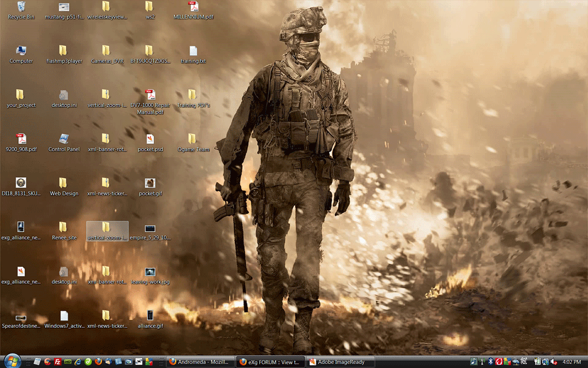Launch FileZilla from the Quick Launch bar
This screenshot has height=368, width=588.
point(57,362)
